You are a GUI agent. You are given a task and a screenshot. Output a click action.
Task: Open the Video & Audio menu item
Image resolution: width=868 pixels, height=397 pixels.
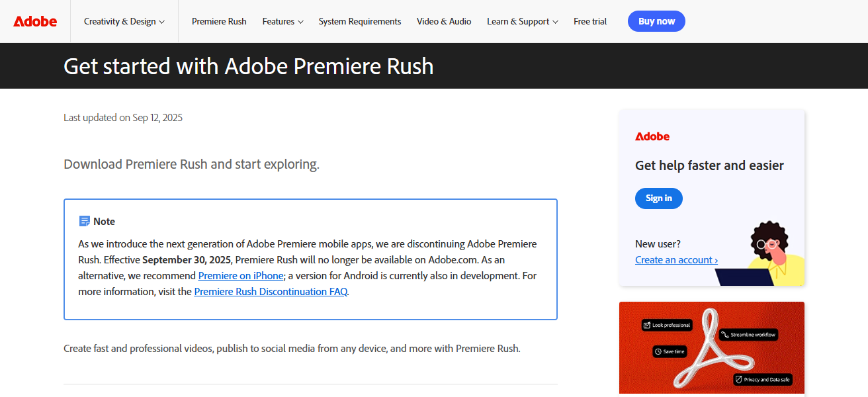point(444,21)
